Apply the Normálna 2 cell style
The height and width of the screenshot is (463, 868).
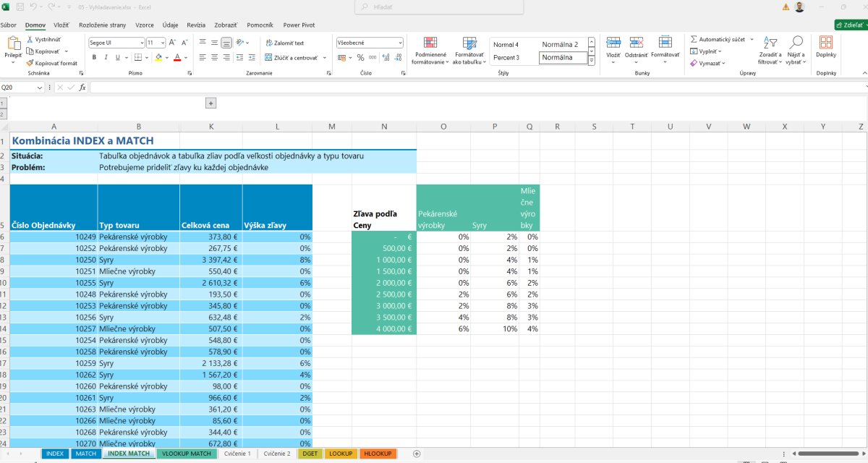[560, 44]
